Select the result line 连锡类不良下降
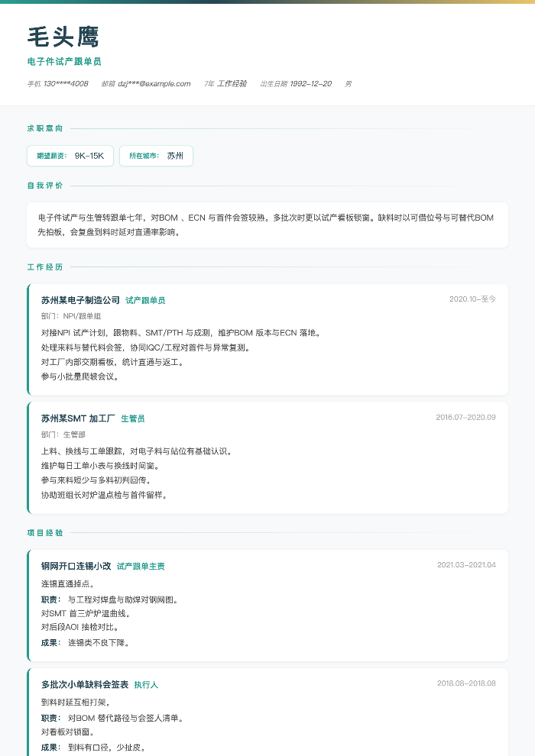Image resolution: width=535 pixels, height=756 pixels. pyautogui.click(x=99, y=643)
